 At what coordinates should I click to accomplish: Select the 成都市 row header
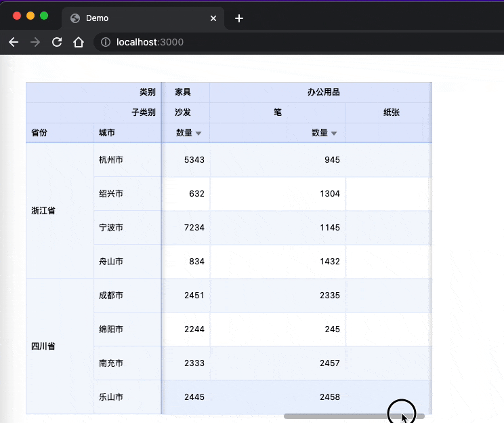click(127, 296)
